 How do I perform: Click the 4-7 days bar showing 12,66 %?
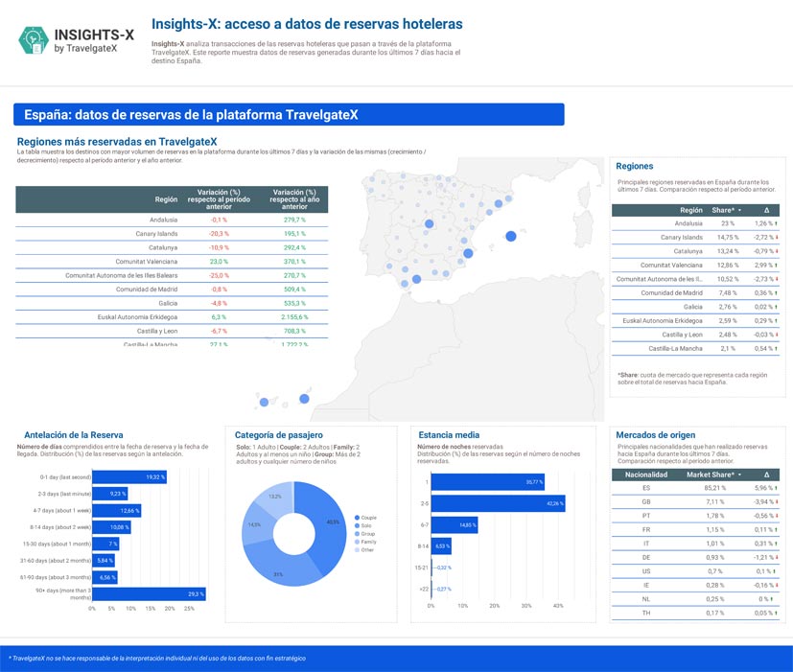[117, 511]
